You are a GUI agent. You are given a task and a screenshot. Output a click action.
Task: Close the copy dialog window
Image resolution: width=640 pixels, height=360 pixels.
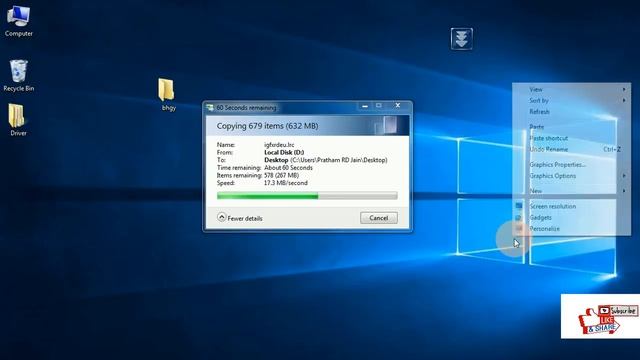[398, 105]
